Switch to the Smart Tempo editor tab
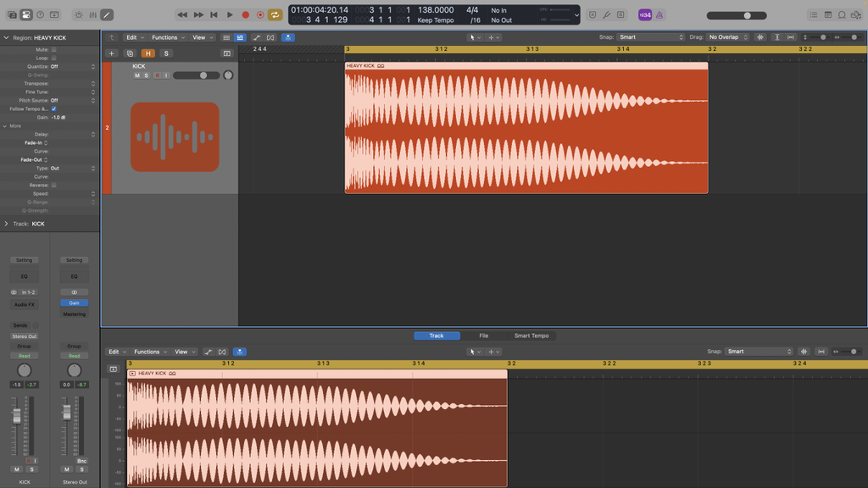The height and width of the screenshot is (488, 868). point(531,335)
